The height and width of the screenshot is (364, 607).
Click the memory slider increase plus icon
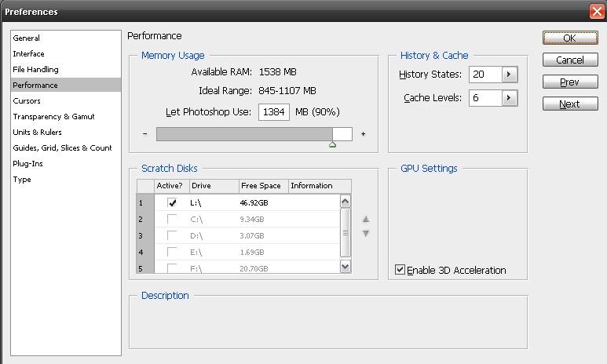click(363, 134)
